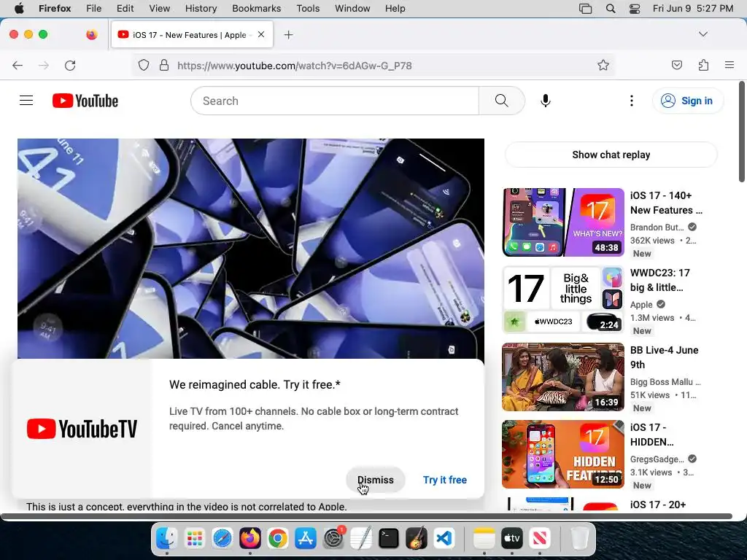Click GregsGadge… channel name
The width and height of the screenshot is (747, 560).
pos(657,459)
